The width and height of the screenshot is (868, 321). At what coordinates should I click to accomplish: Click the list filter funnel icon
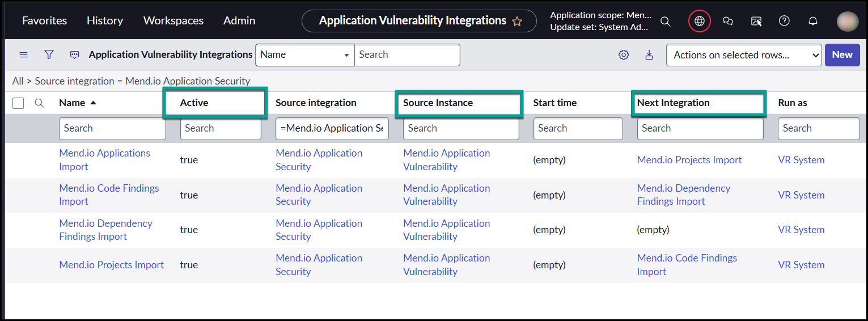[49, 54]
